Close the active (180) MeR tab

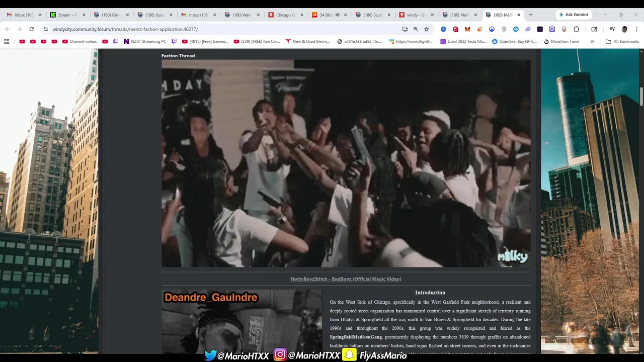519,15
